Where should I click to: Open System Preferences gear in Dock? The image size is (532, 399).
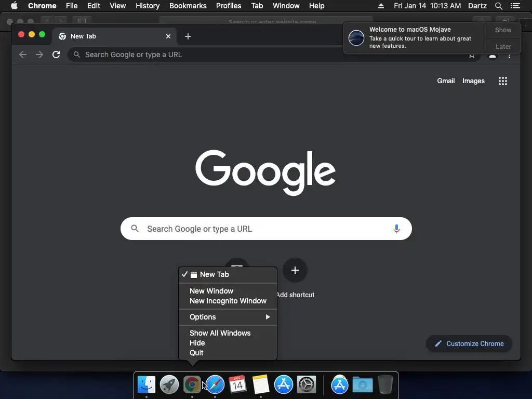307,384
